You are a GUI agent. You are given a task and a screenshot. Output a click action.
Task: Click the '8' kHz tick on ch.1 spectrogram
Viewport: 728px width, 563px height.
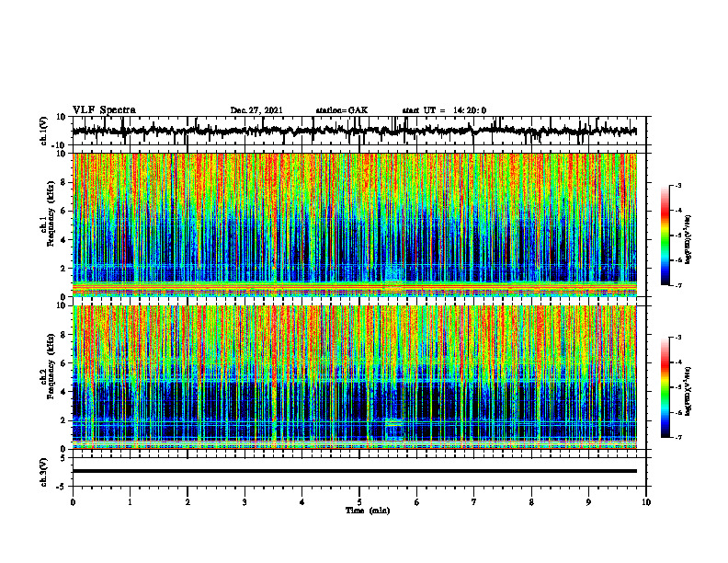(x=63, y=182)
